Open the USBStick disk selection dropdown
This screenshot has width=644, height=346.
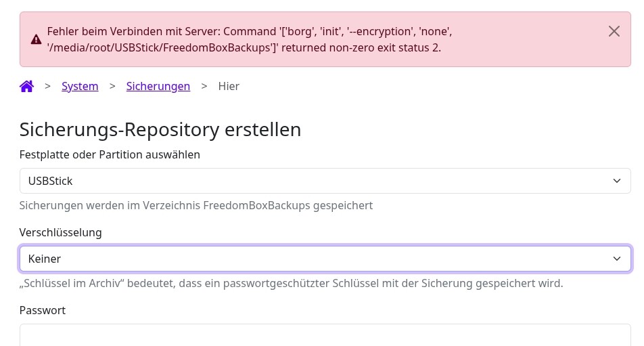click(x=325, y=181)
